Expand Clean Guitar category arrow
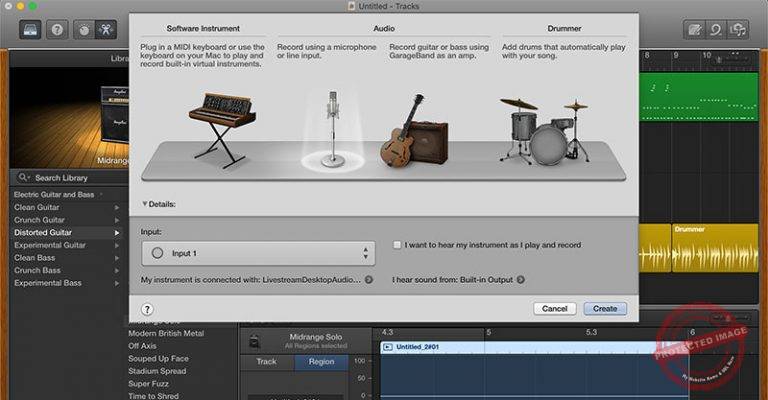This screenshot has height=400, width=768. (117, 208)
